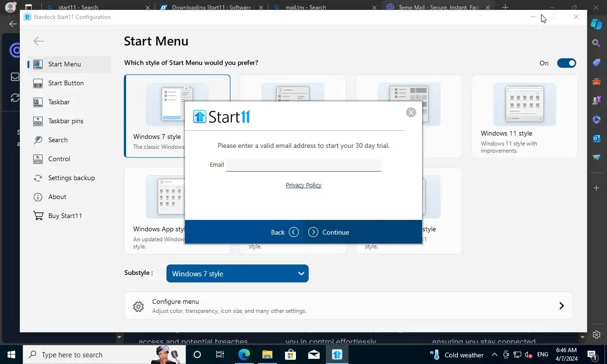Select Taskbar in the sidebar

pos(70,102)
